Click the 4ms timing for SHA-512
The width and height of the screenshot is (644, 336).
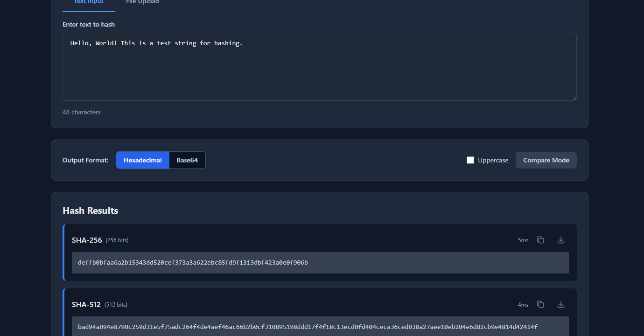point(523,305)
